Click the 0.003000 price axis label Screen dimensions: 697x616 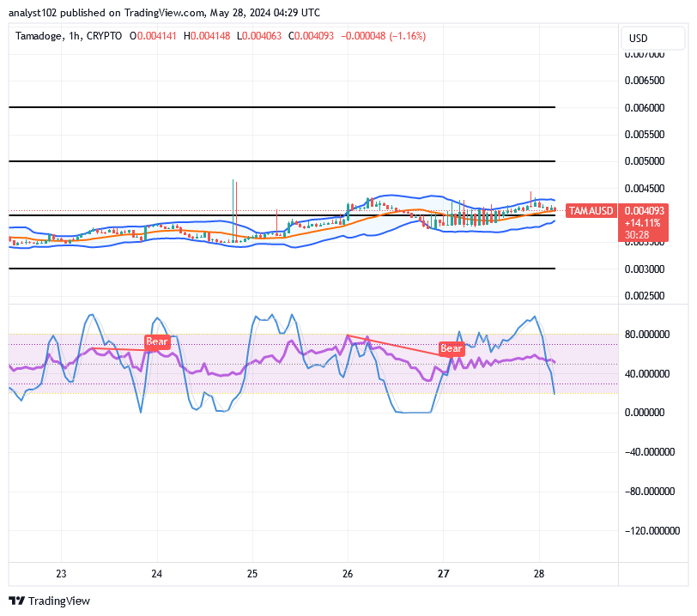pyautogui.click(x=644, y=269)
